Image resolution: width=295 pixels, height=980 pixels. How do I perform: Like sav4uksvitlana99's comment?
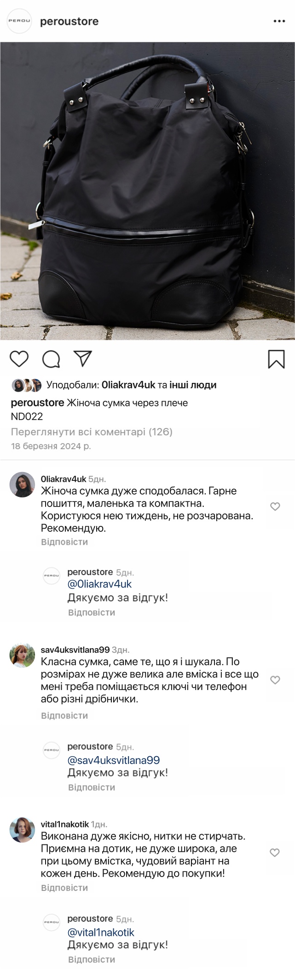coord(275,680)
